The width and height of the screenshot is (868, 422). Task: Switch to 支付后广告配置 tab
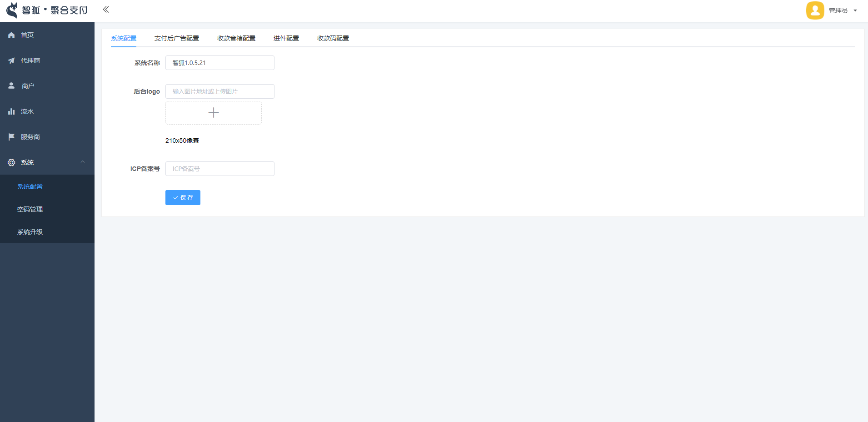pyautogui.click(x=176, y=38)
